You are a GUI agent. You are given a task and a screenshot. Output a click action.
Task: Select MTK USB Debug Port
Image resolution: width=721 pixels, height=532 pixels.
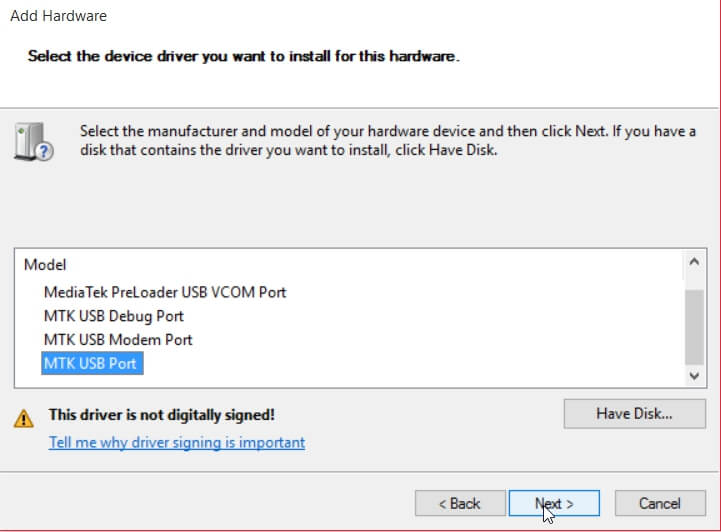(114, 316)
